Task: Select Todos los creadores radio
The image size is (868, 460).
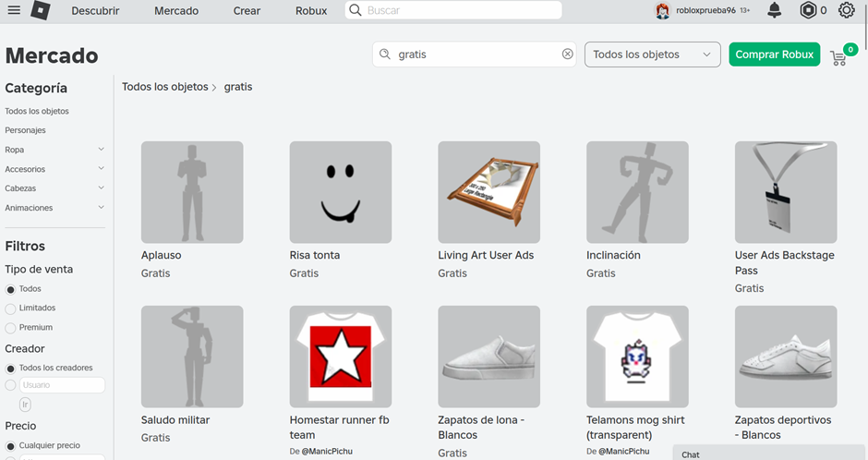Action: coord(10,369)
